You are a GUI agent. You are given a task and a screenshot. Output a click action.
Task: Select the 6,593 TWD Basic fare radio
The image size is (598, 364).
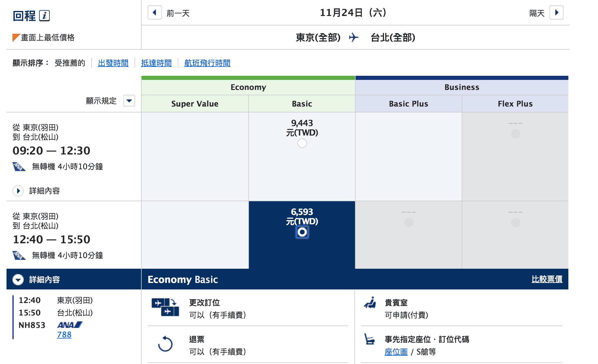[302, 232]
